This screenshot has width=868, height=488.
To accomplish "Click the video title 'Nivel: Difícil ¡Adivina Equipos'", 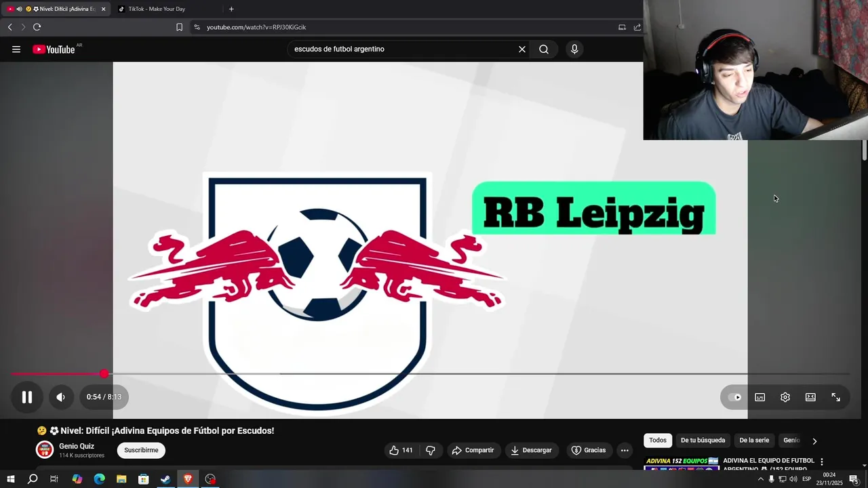I will click(155, 430).
